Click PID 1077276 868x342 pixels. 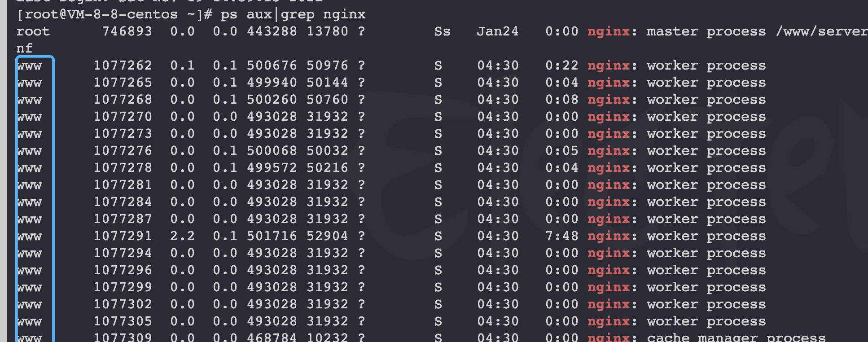coord(123,151)
